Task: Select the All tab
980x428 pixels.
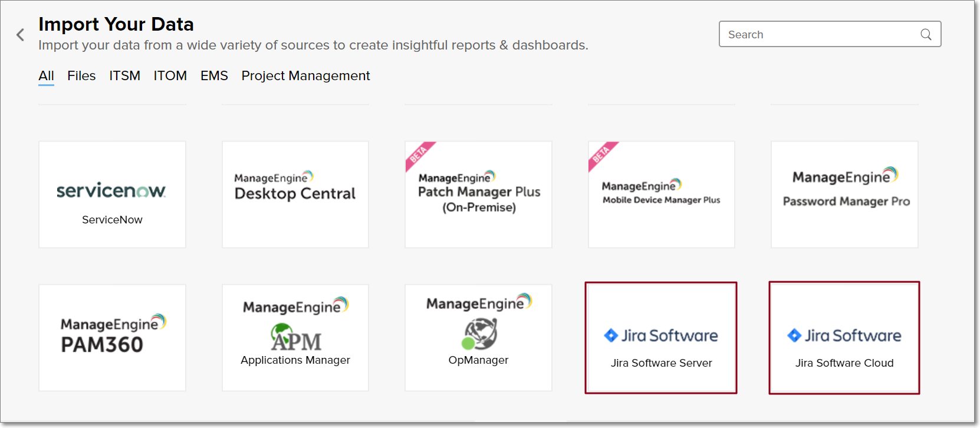Action: (46, 76)
